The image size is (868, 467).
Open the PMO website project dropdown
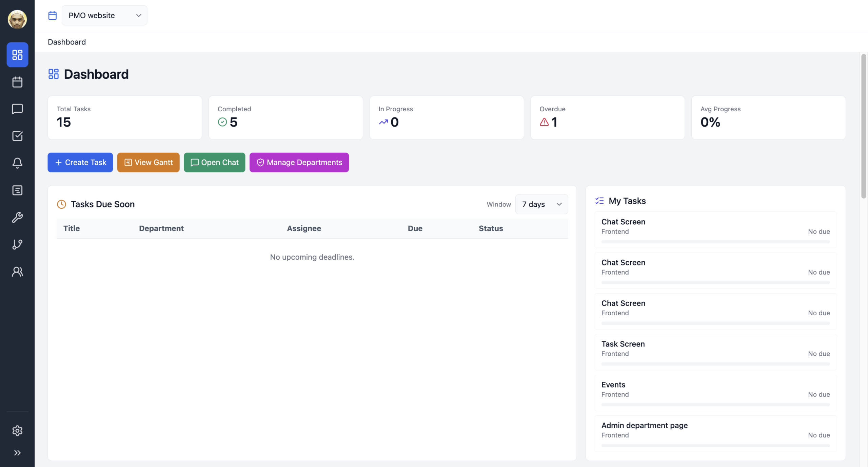tap(104, 15)
